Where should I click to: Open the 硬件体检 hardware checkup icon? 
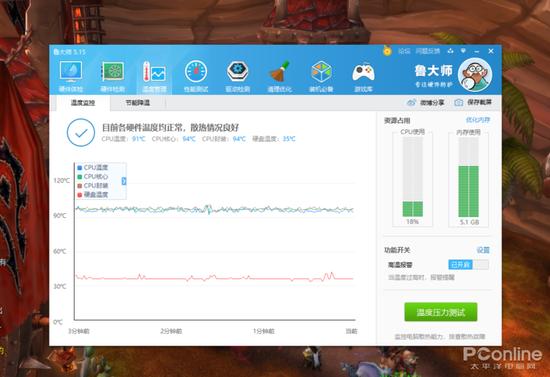pos(71,76)
